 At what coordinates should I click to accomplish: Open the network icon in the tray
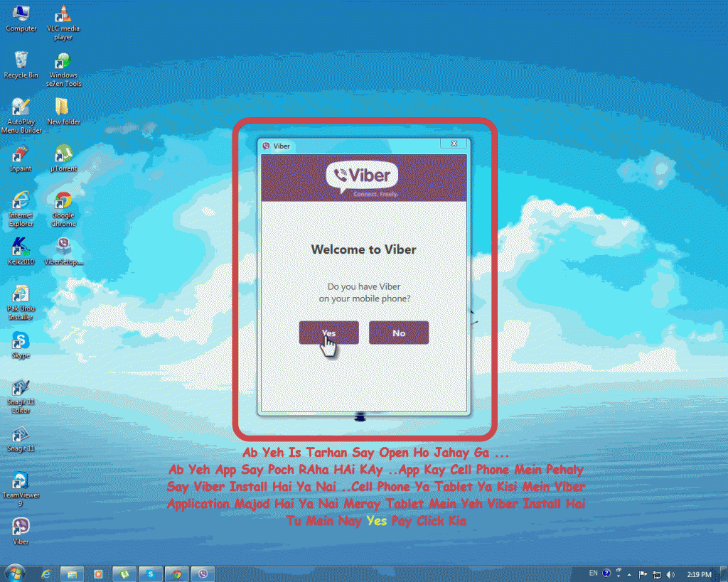(656, 575)
